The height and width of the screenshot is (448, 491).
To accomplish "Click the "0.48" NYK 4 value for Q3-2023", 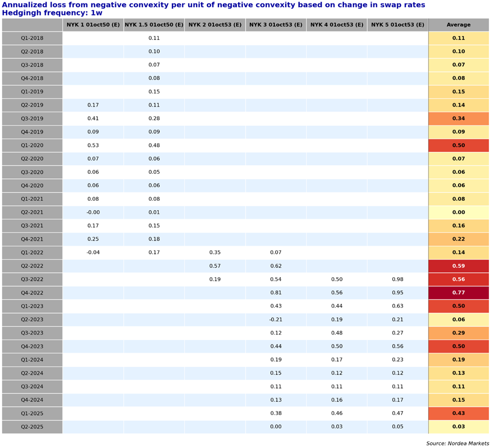I will point(337,333).
